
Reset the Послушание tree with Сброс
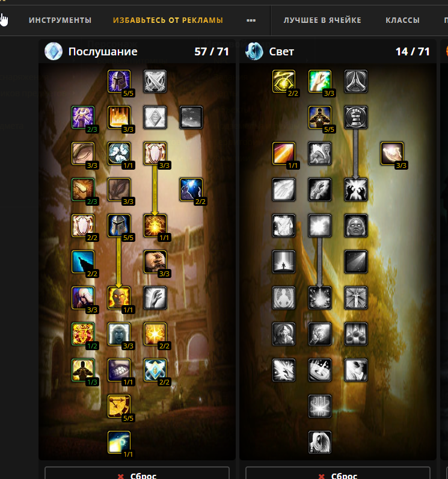point(137,473)
